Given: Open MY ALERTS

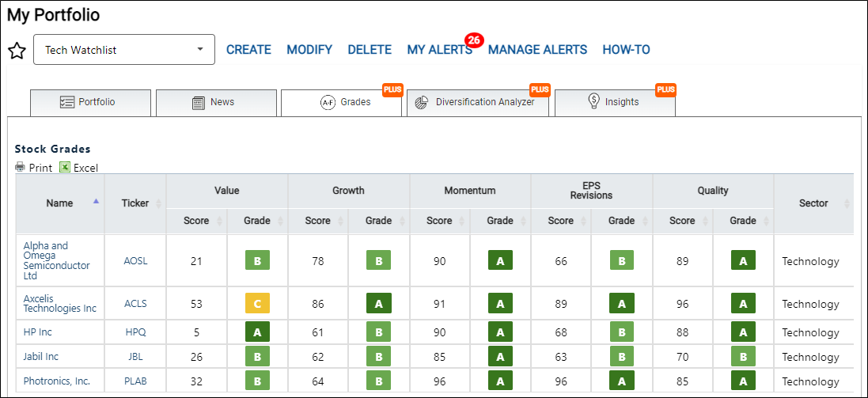Looking at the screenshot, I should pos(439,50).
